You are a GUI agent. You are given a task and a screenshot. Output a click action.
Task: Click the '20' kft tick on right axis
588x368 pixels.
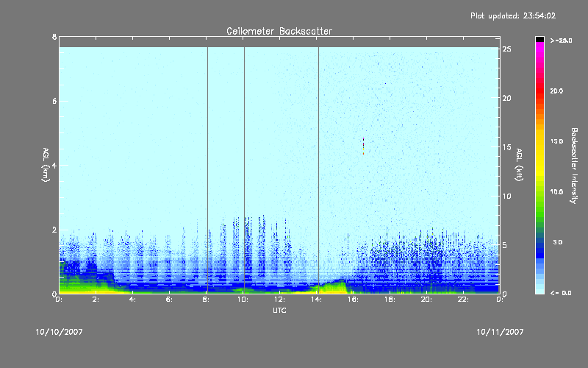507,98
